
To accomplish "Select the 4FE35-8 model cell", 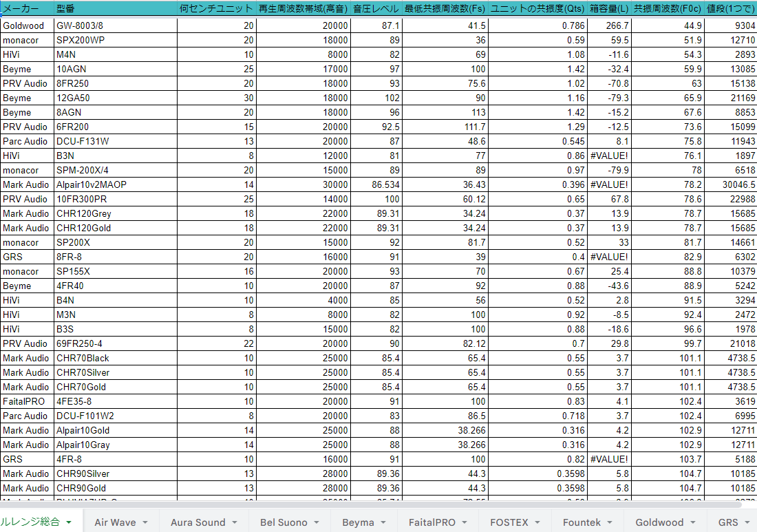I will pyautogui.click(x=116, y=402).
